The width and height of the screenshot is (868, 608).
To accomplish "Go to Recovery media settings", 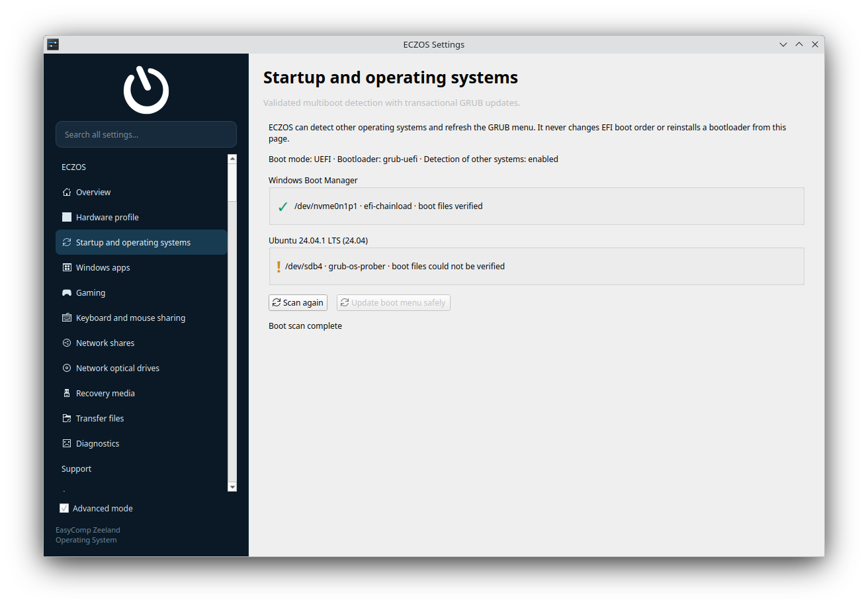I will tap(142, 394).
